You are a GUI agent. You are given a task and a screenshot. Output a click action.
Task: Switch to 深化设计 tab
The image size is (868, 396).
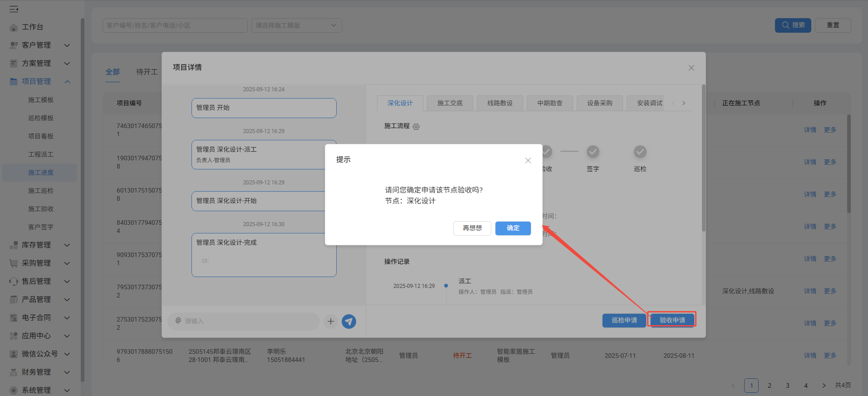coord(400,103)
